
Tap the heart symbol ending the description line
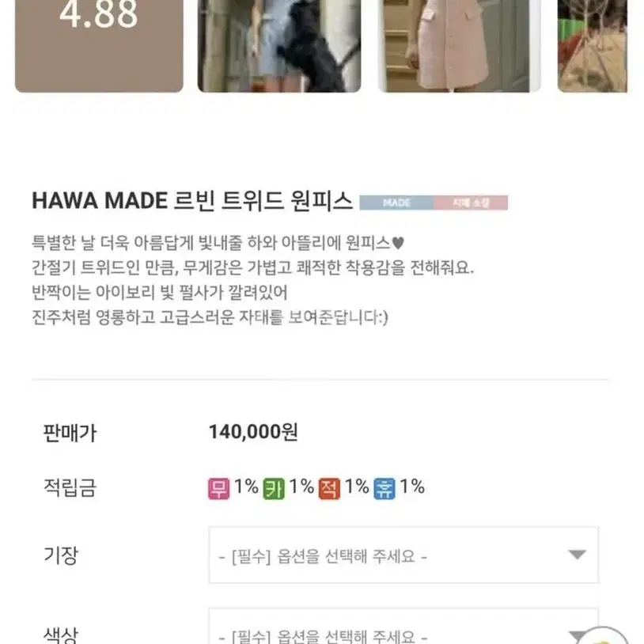point(398,243)
